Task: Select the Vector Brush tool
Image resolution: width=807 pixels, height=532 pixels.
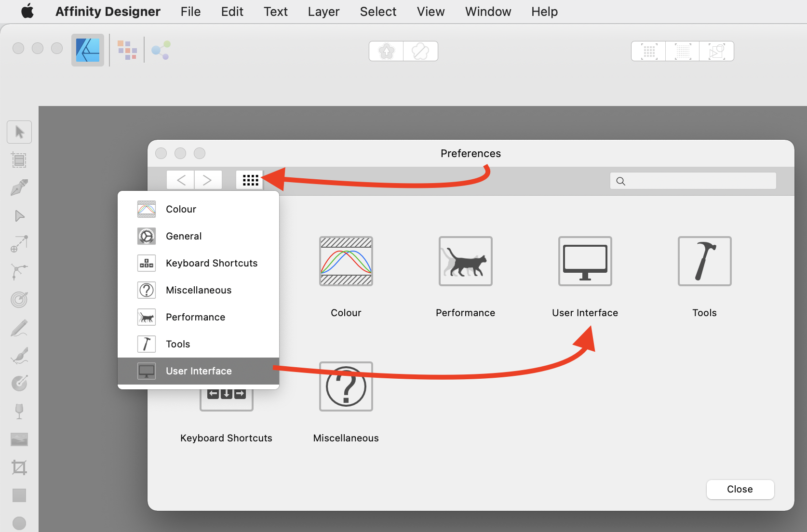Action: [19, 356]
